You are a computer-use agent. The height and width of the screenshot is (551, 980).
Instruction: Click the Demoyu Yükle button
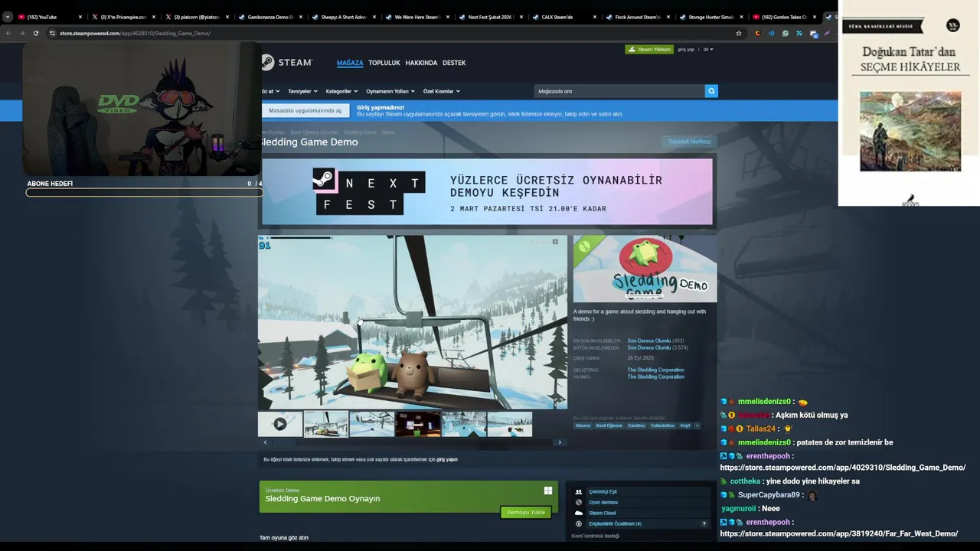[526, 512]
